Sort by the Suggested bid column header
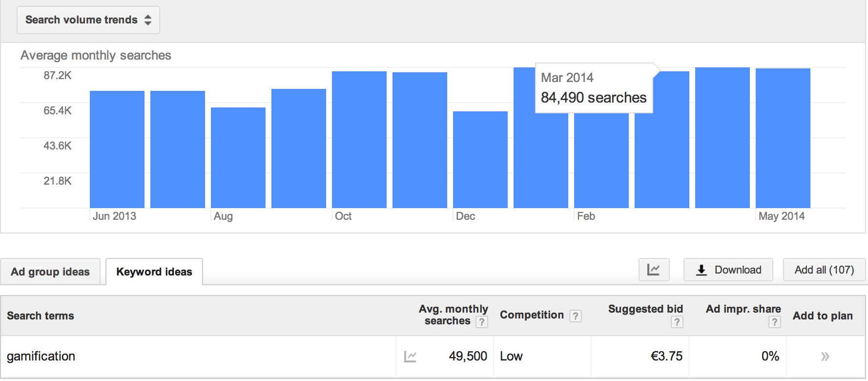 pos(645,309)
